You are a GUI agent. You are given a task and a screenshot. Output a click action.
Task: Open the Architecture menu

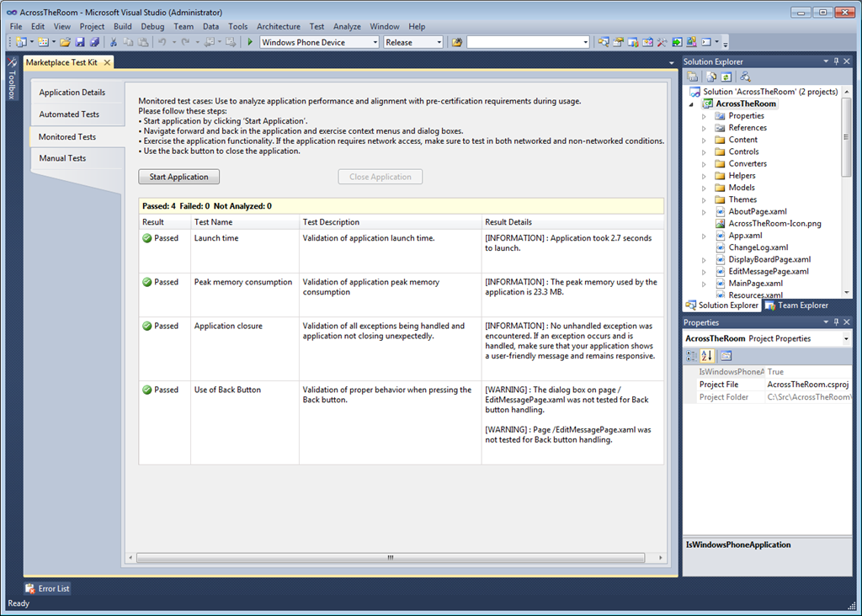click(x=278, y=26)
